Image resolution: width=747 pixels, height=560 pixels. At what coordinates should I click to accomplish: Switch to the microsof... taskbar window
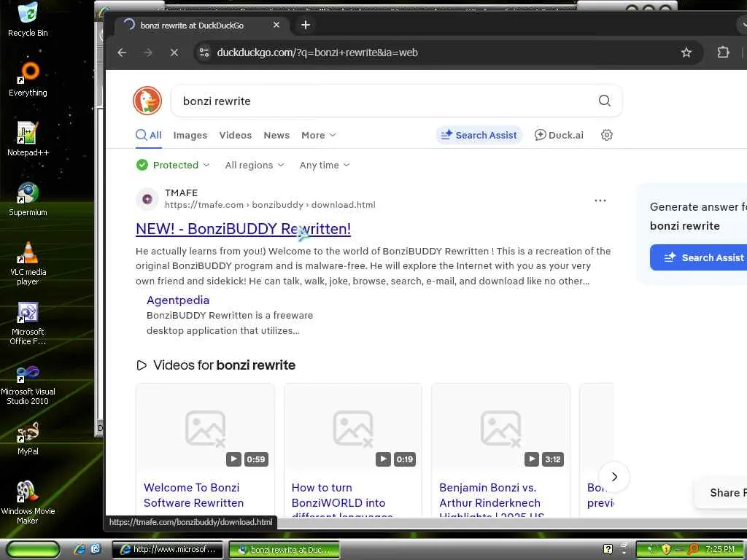click(167, 550)
